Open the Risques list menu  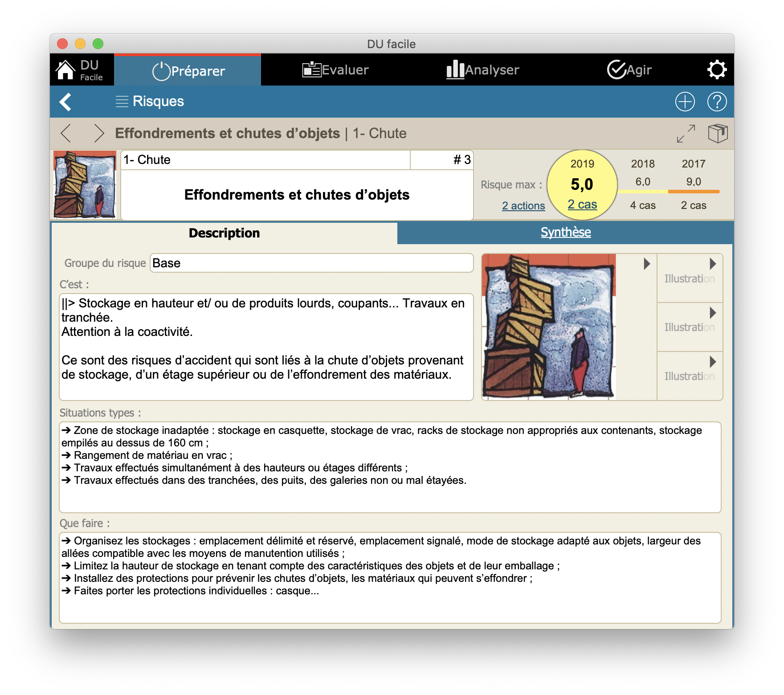[x=122, y=102]
